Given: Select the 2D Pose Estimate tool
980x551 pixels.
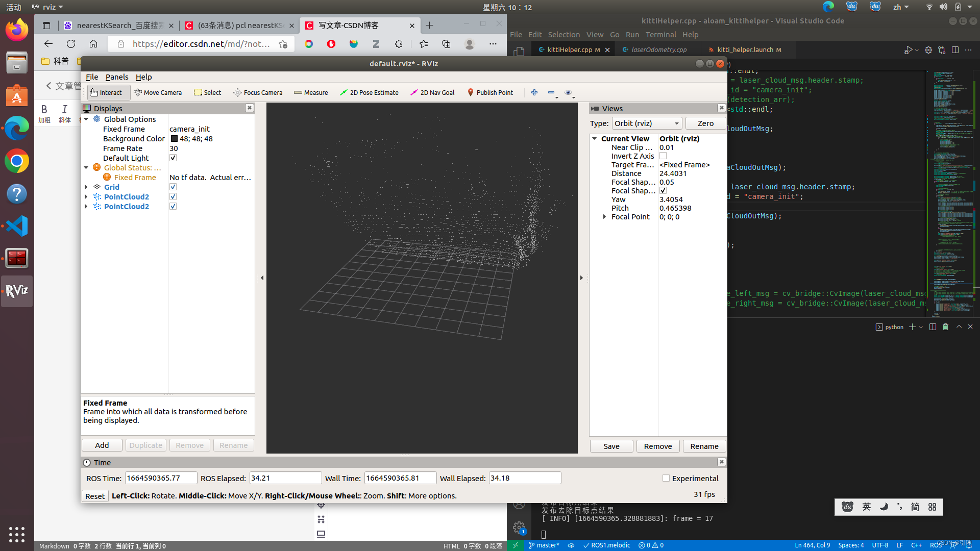Looking at the screenshot, I should coord(369,92).
